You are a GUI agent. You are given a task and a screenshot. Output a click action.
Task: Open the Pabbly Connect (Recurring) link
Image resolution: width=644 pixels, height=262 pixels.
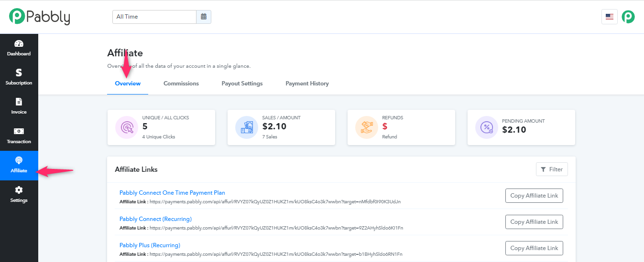[155, 219]
